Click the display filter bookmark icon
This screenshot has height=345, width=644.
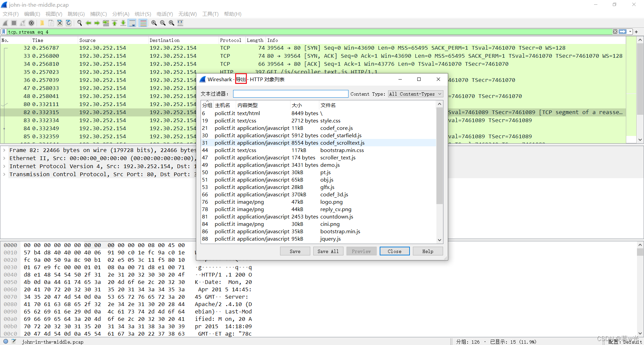click(4, 32)
